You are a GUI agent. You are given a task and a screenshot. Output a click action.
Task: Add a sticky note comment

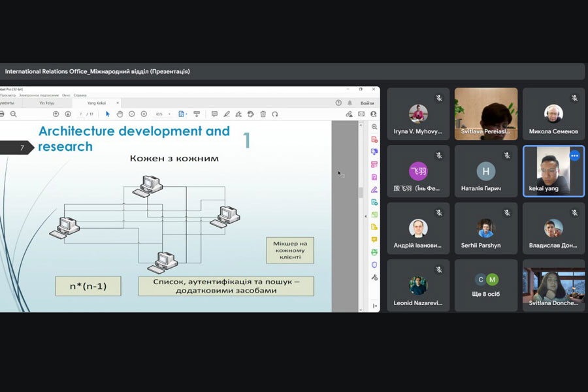click(x=214, y=114)
